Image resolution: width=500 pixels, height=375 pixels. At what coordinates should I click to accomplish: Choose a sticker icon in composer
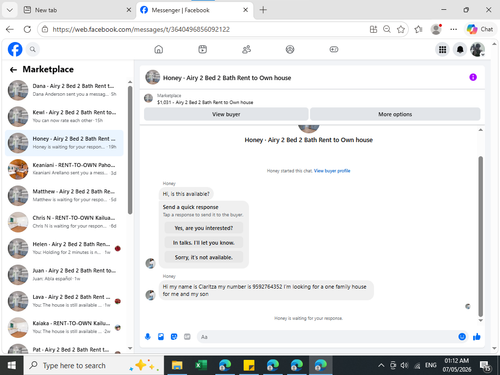tap(174, 337)
